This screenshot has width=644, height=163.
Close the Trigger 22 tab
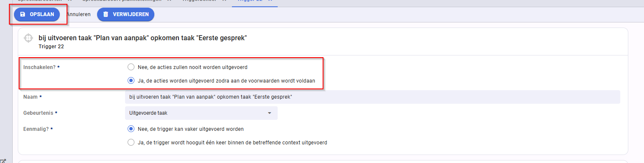270,1
